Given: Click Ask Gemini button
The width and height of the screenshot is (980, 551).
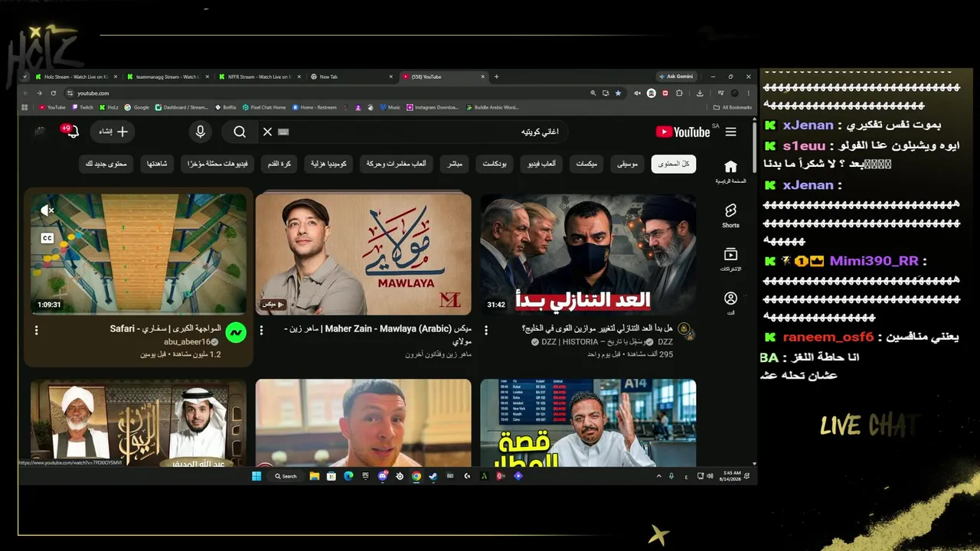Looking at the screenshot, I should (x=676, y=77).
